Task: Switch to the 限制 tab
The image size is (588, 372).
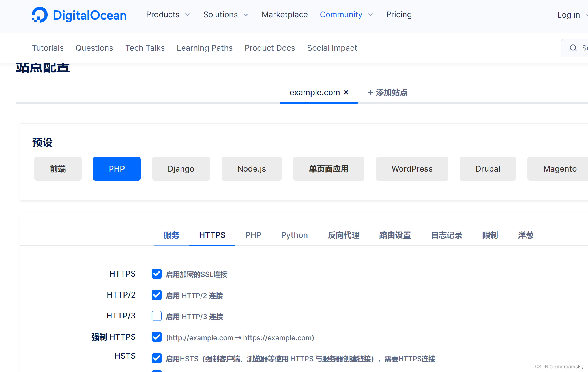Action: [x=490, y=235]
